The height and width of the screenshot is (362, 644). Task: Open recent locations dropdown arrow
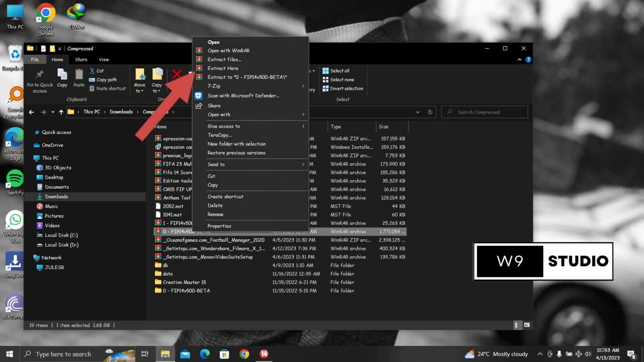pos(52,112)
